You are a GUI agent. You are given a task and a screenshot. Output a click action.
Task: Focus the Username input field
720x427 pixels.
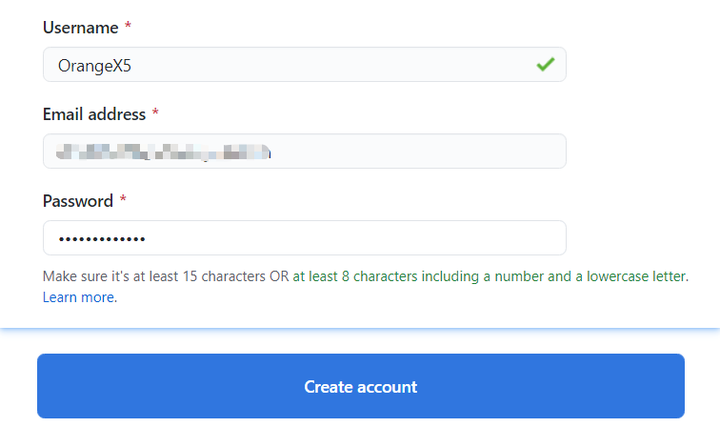coord(304,64)
